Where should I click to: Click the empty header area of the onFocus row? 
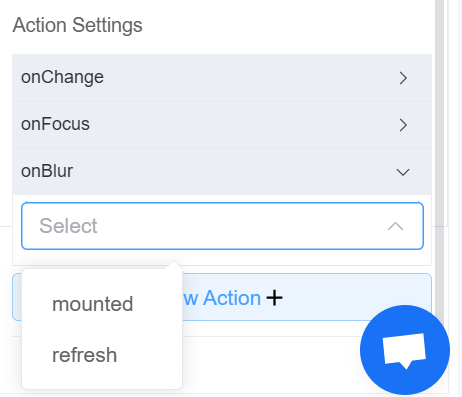tap(243, 125)
